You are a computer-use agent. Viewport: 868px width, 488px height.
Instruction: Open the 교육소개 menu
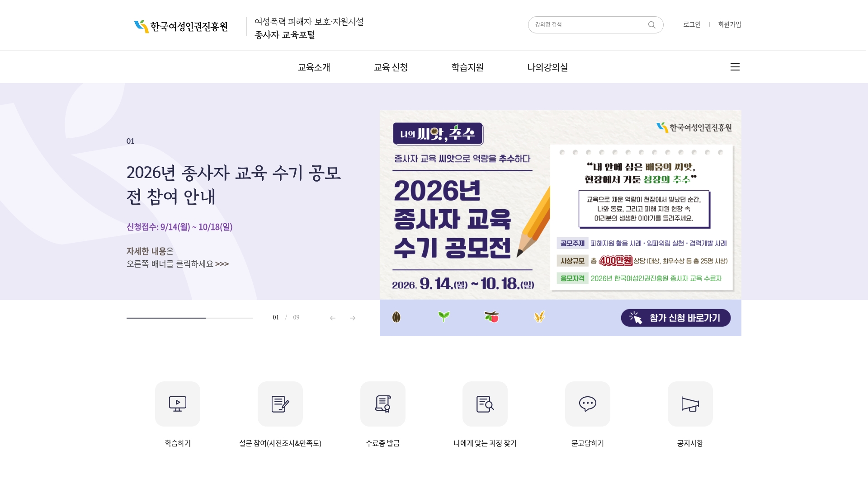[314, 67]
